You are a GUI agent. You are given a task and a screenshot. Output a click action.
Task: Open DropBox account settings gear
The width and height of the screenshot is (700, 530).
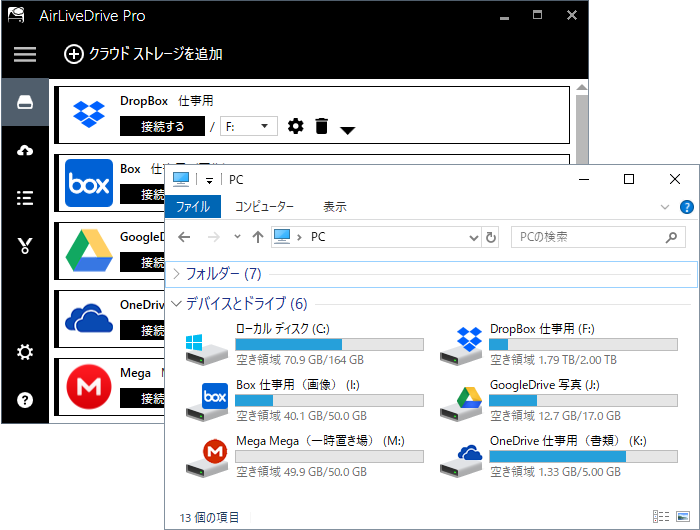point(295,126)
